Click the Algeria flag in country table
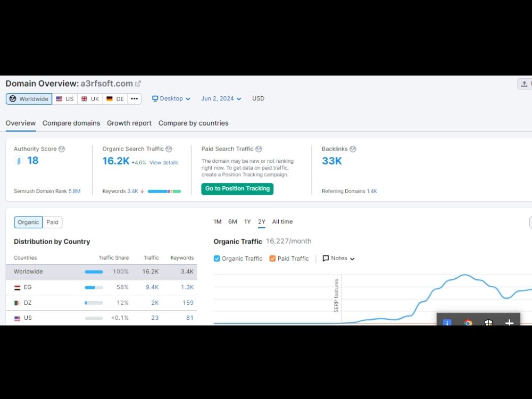Screen dimensions: 532x399 pyautogui.click(x=18, y=303)
